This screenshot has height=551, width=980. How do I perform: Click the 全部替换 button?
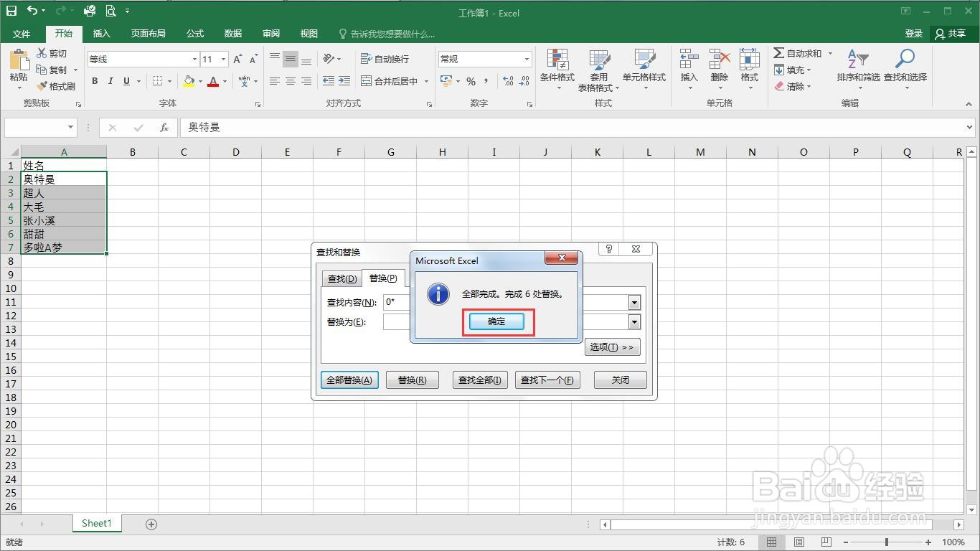click(349, 380)
